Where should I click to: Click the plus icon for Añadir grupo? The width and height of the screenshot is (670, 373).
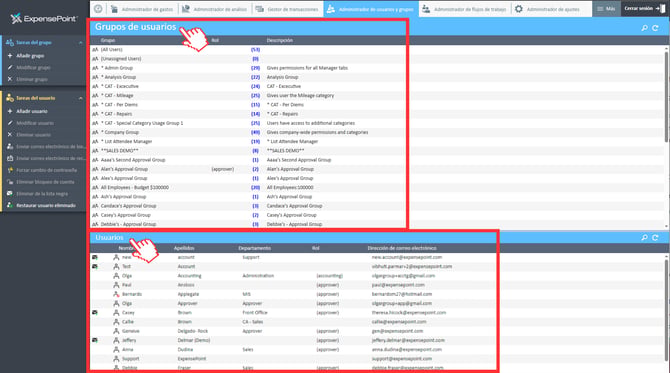pyautogui.click(x=10, y=56)
